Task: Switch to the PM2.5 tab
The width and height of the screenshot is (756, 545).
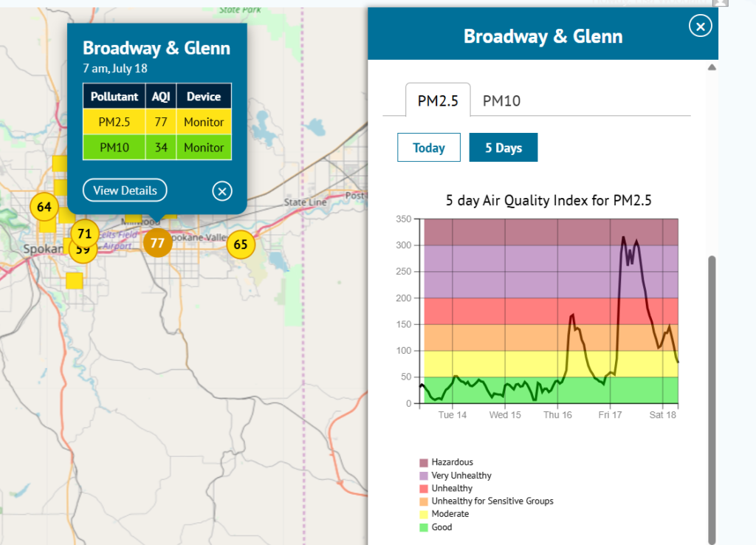Action: pyautogui.click(x=438, y=100)
